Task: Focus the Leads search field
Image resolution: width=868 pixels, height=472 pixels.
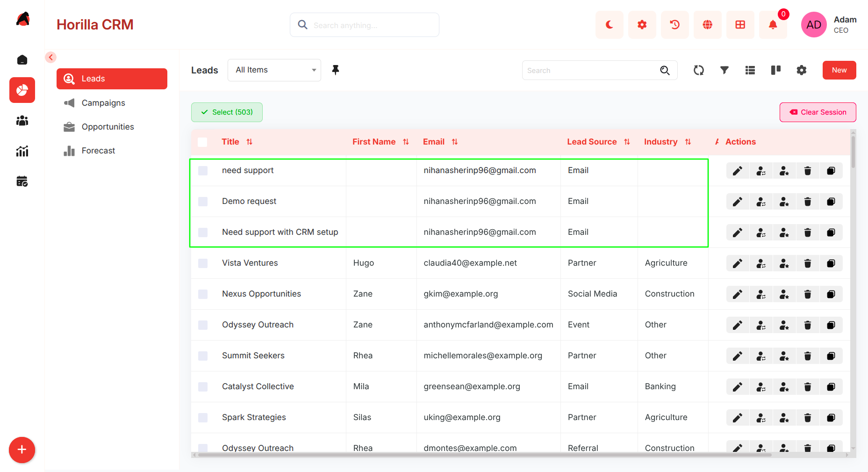Action: point(600,70)
